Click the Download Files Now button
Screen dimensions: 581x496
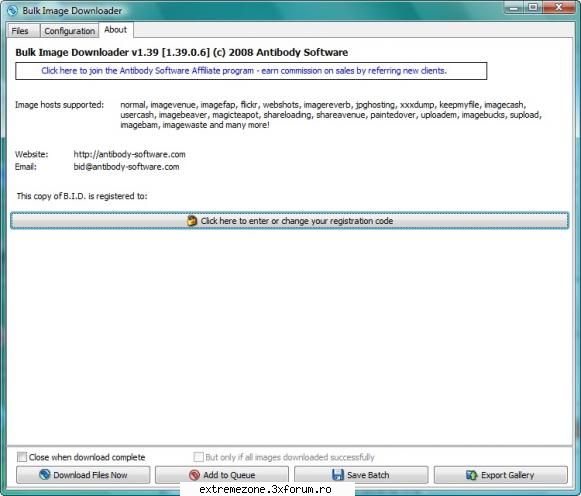[x=83, y=475]
